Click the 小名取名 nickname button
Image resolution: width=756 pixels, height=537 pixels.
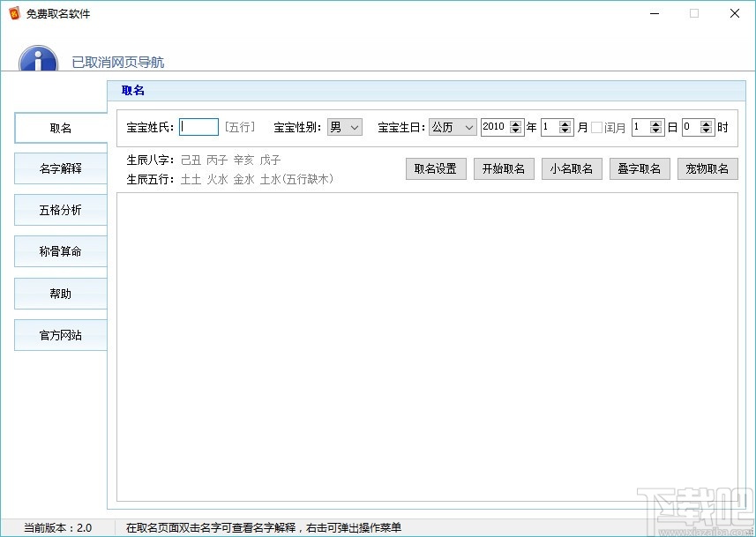[572, 168]
